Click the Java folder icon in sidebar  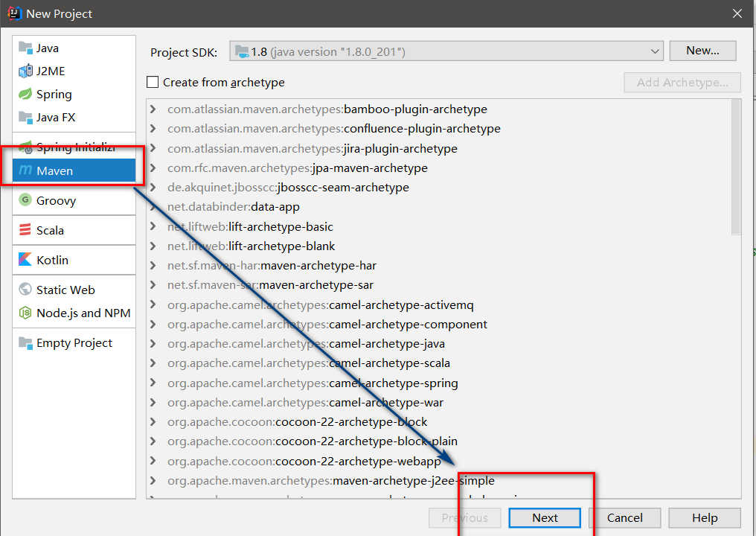point(25,48)
